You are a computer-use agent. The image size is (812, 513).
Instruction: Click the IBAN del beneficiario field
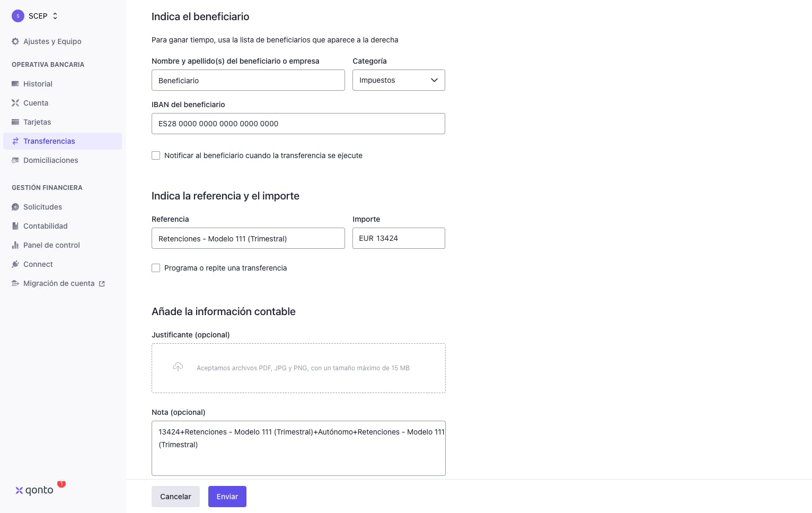[298, 124]
